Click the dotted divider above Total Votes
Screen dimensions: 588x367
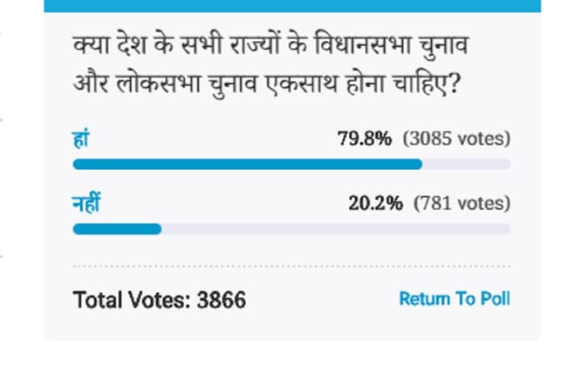click(x=292, y=266)
